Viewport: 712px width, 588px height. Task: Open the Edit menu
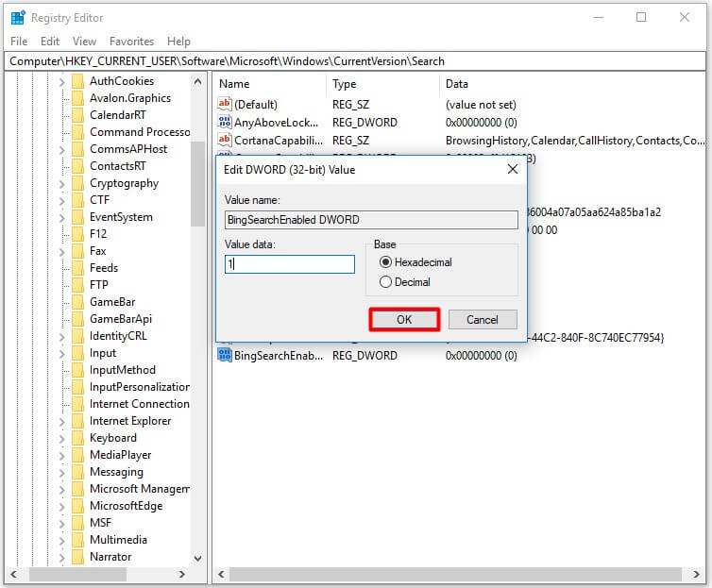[x=50, y=42]
